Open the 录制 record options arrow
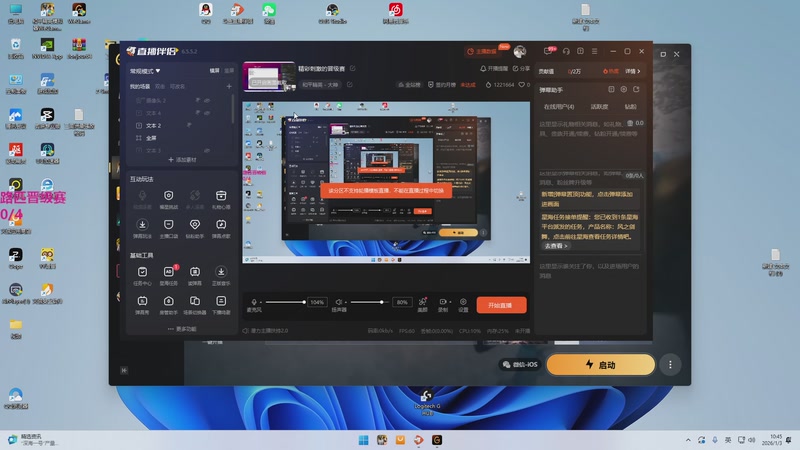 449,303
